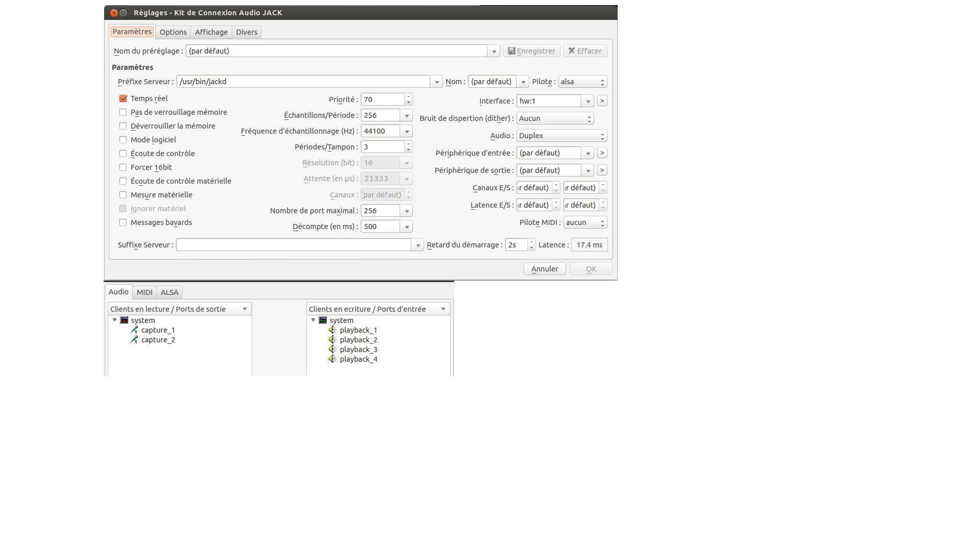Click Interface device selector arrow button
Screen dimensions: 980x551
[602, 101]
